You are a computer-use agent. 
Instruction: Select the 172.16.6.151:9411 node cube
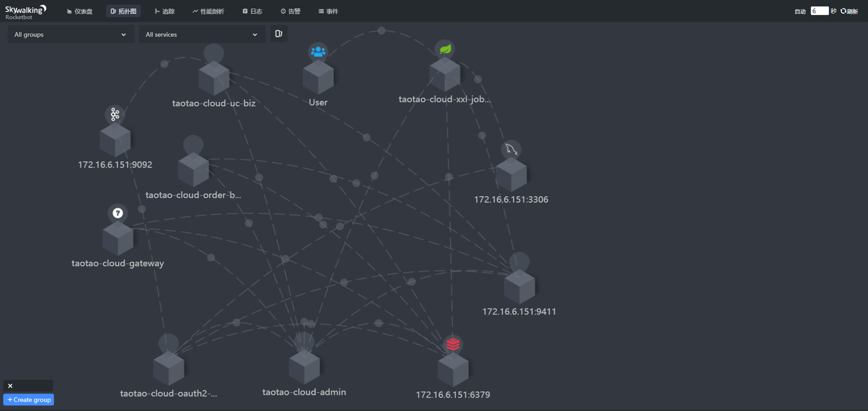click(x=519, y=287)
